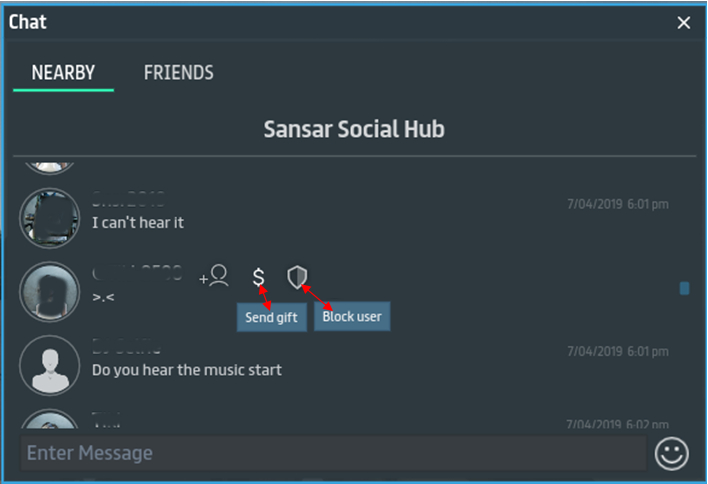Click the partially visible avatar at list top
This screenshot has height=484, width=708.
coord(50,166)
